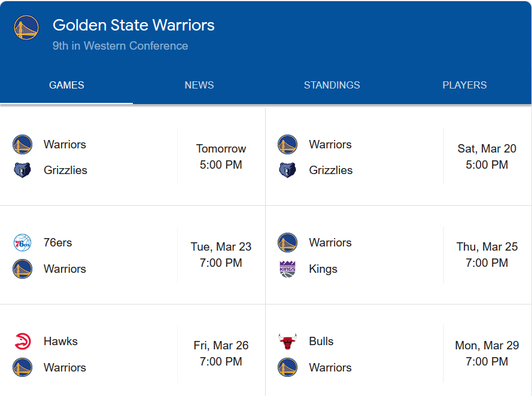The height and width of the screenshot is (396, 532).
Task: Click the Chicago Bulls logo
Action: pyautogui.click(x=287, y=342)
